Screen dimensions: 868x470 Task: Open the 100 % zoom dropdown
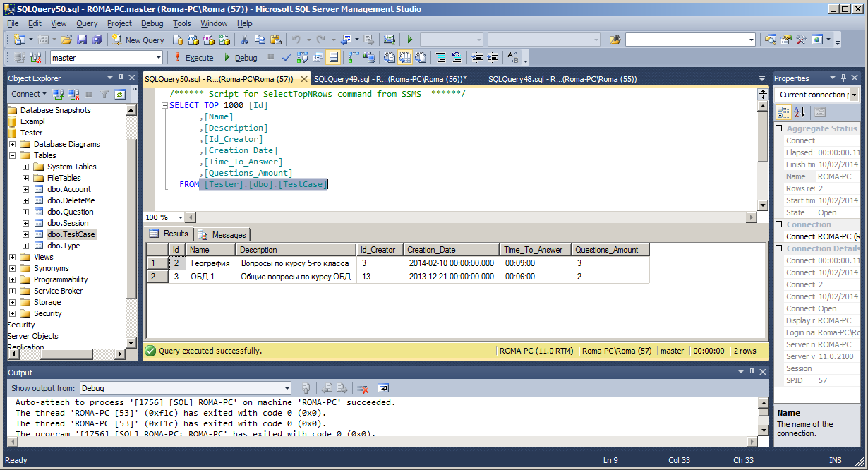click(181, 217)
